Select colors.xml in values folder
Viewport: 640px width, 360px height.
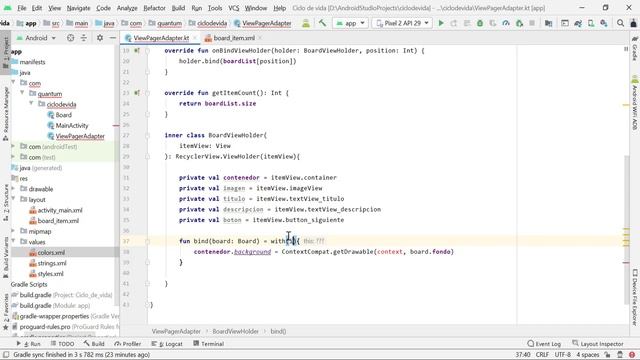tap(51, 253)
